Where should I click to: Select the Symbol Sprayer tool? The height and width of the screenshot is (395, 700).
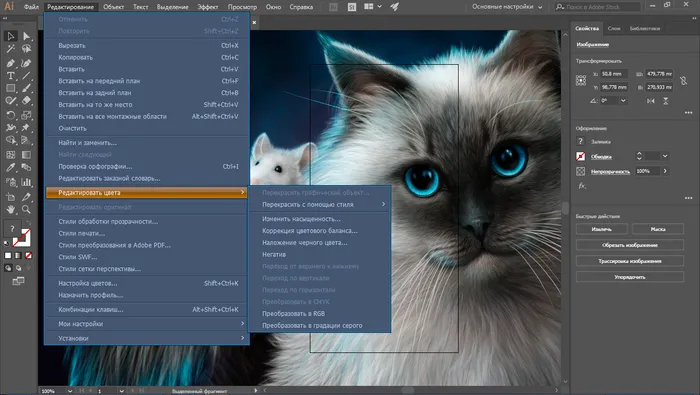[x=11, y=182]
